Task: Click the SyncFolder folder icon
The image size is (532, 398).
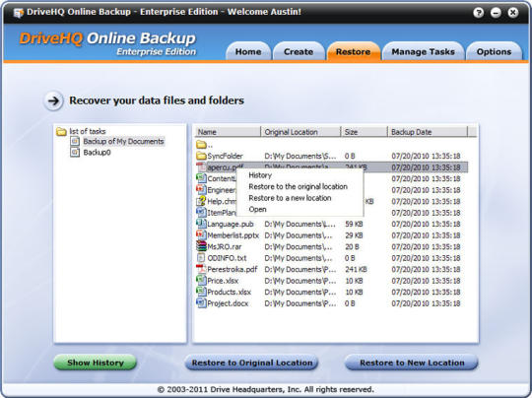Action: [201, 156]
